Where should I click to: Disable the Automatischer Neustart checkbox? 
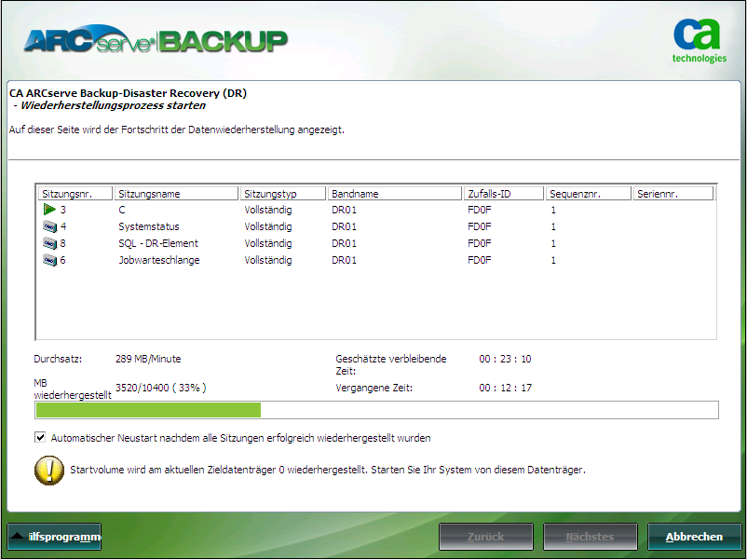tap(39, 437)
